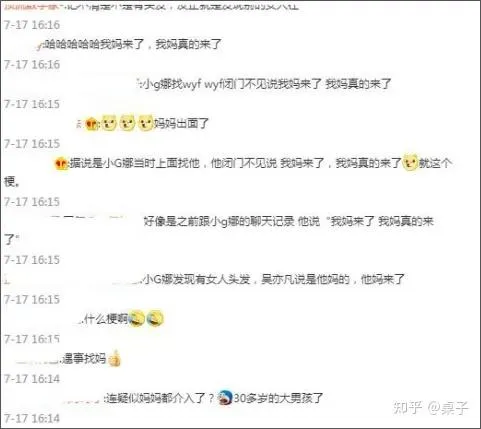Viewport: 481px width, 429px height.
Task: Click the comment 小g娜找wyf wyf闭门不见
Action: click(x=267, y=84)
